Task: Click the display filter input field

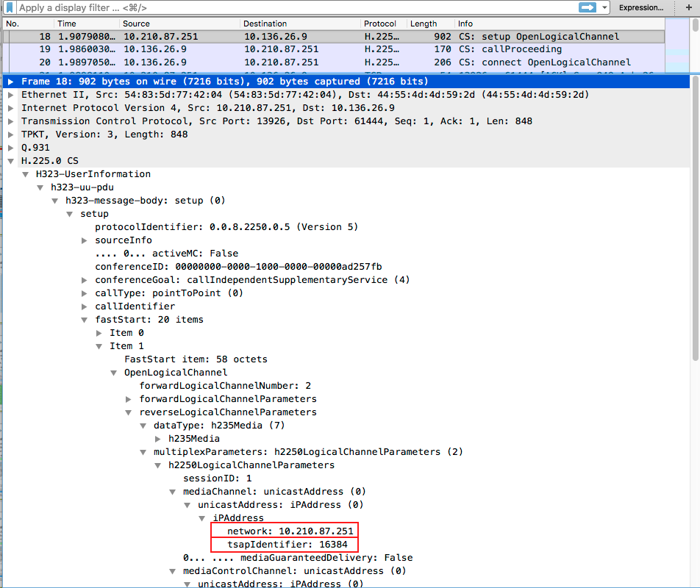Action: coord(297,7)
